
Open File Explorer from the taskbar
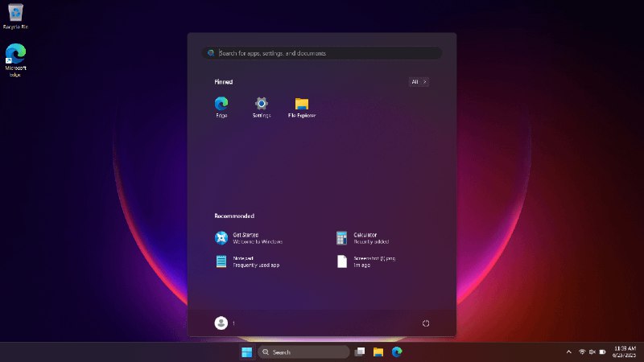point(378,352)
